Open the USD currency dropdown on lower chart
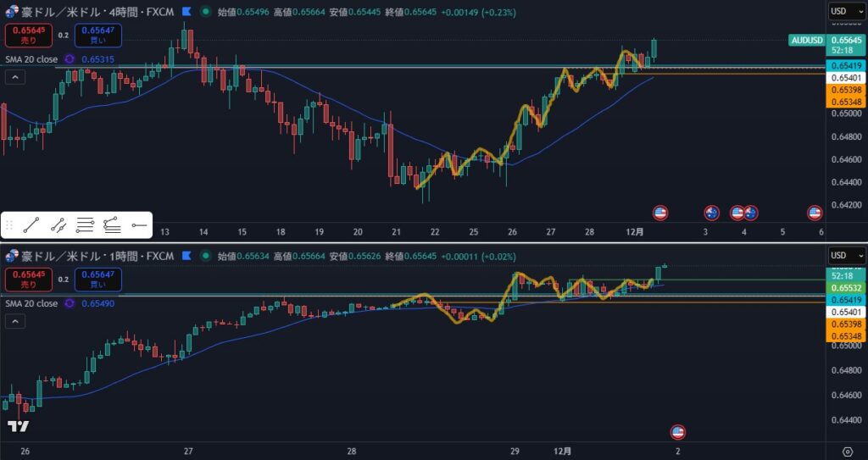 847,255
